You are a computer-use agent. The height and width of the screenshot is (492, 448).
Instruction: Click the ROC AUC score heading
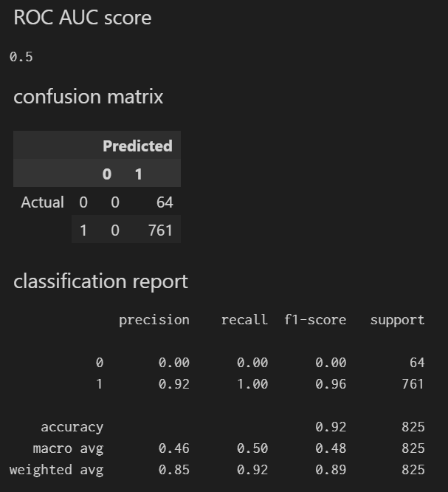pyautogui.click(x=82, y=18)
